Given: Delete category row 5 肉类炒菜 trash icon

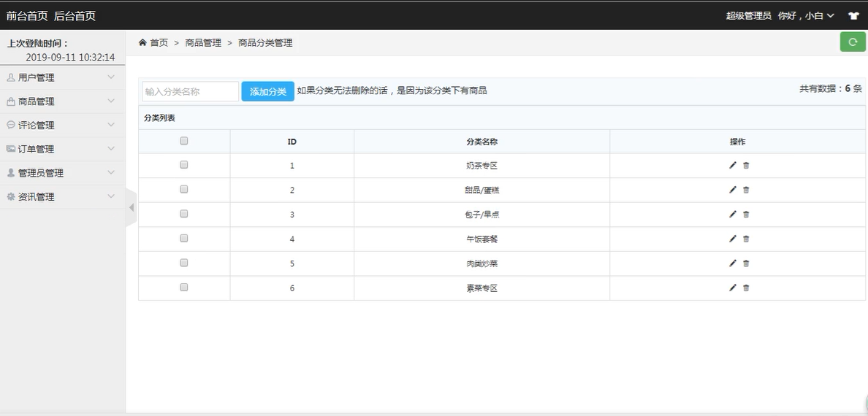Looking at the screenshot, I should pyautogui.click(x=746, y=263).
